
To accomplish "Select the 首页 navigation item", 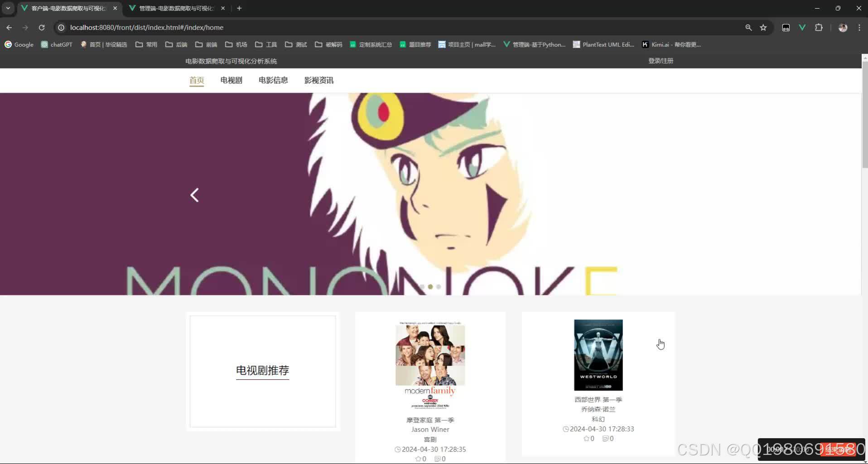I will tap(197, 80).
